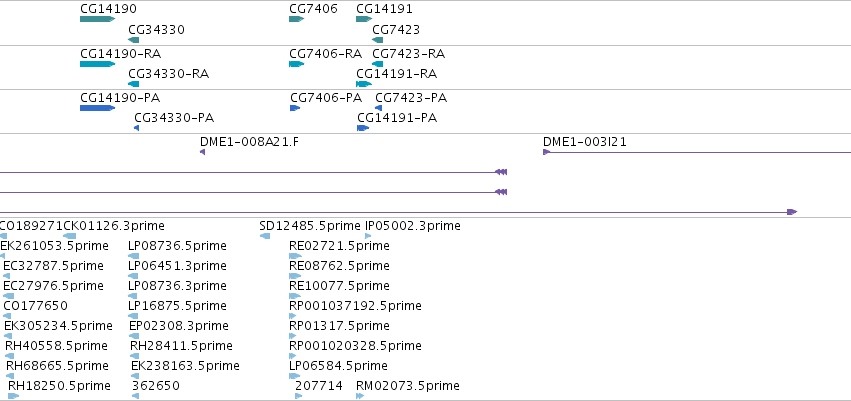The height and width of the screenshot is (401, 851).
Task: Open the CG7406-RA transcript label
Action: (326, 54)
